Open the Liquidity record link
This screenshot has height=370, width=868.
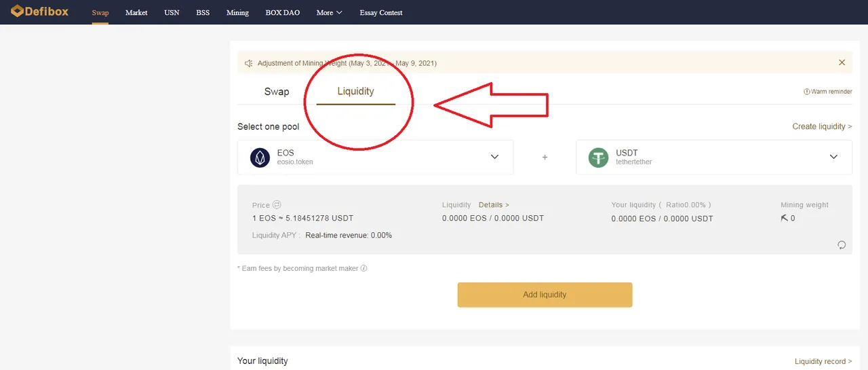pos(823,361)
